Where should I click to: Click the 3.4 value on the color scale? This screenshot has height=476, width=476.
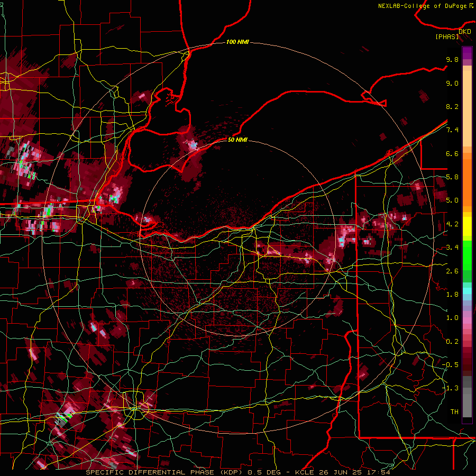pyautogui.click(x=452, y=248)
